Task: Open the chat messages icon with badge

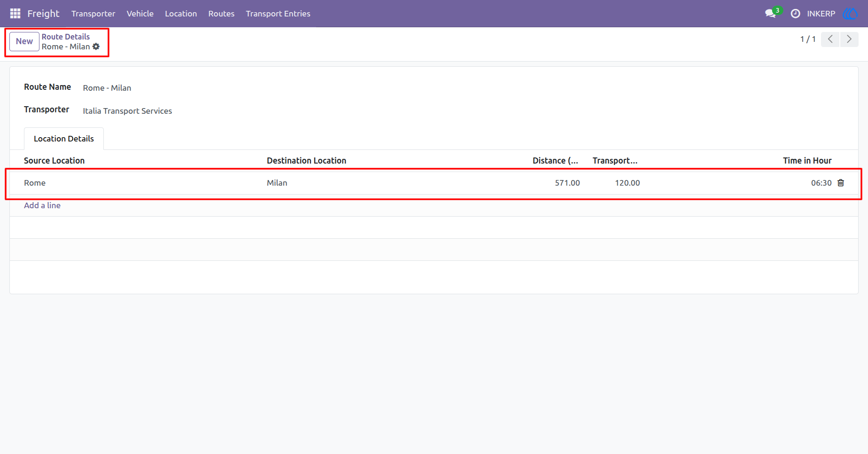Action: click(772, 13)
